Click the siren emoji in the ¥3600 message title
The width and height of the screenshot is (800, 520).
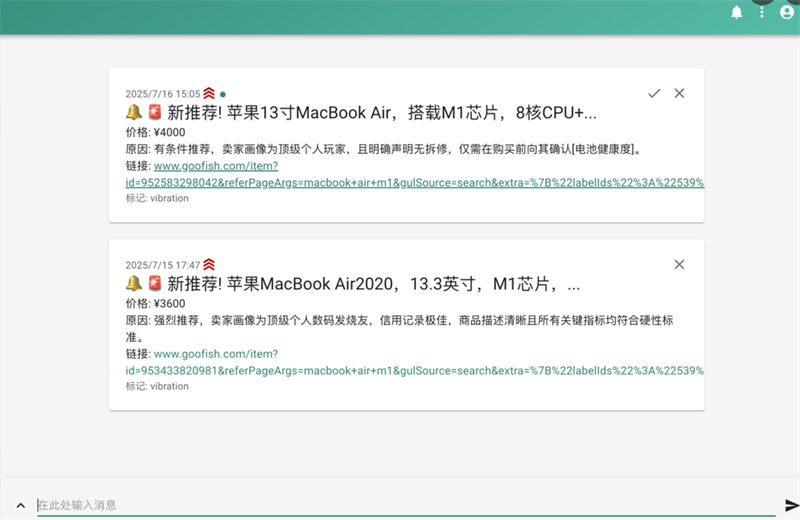pos(155,283)
